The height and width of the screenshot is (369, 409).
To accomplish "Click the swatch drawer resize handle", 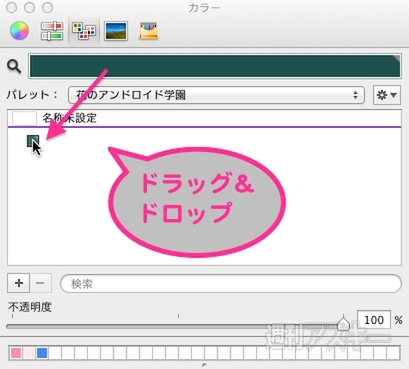I will pos(204,365).
